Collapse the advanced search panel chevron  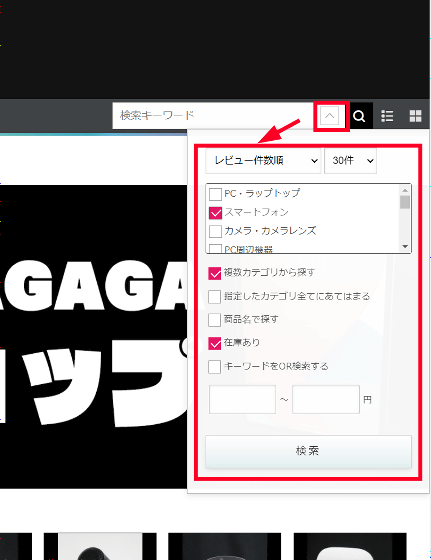pos(330,116)
